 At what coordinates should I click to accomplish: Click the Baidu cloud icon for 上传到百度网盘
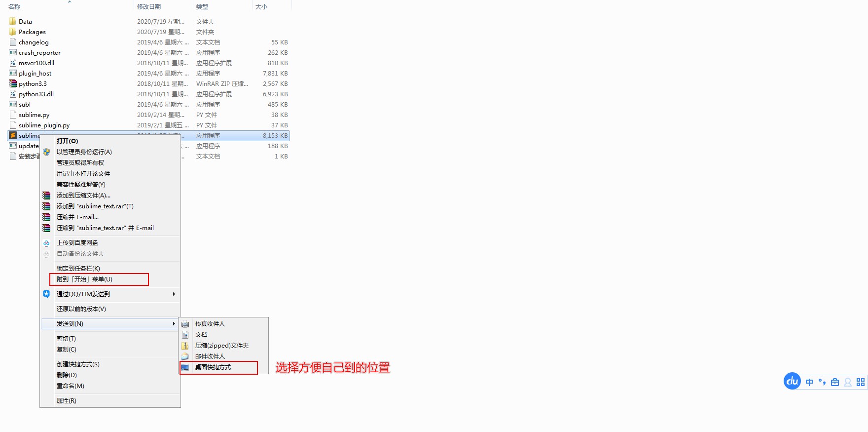(x=46, y=243)
